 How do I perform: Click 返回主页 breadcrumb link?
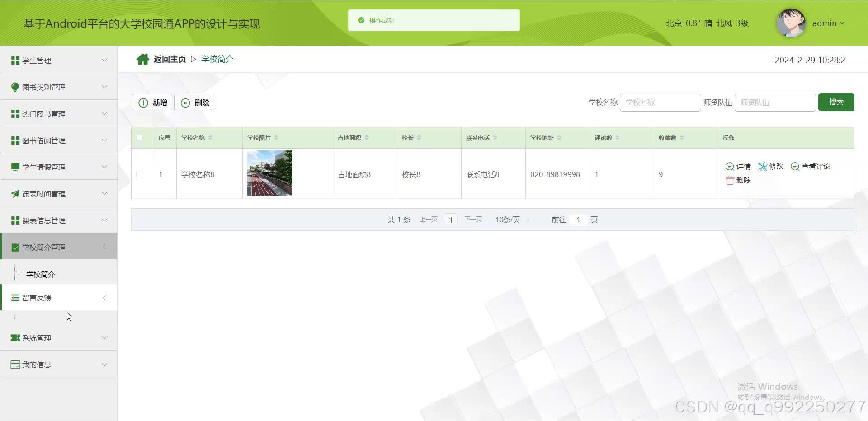coord(170,59)
